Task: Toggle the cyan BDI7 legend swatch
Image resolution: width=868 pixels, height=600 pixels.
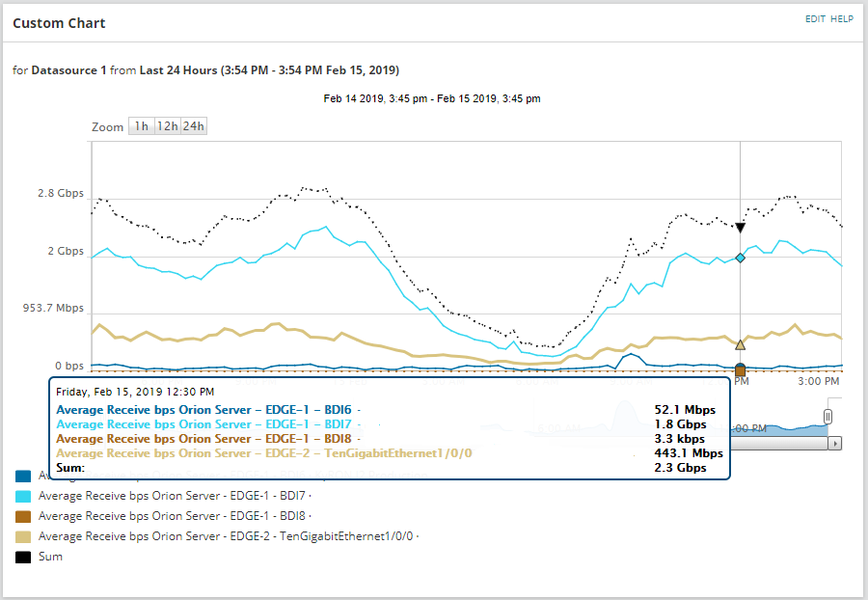Action: 23,496
